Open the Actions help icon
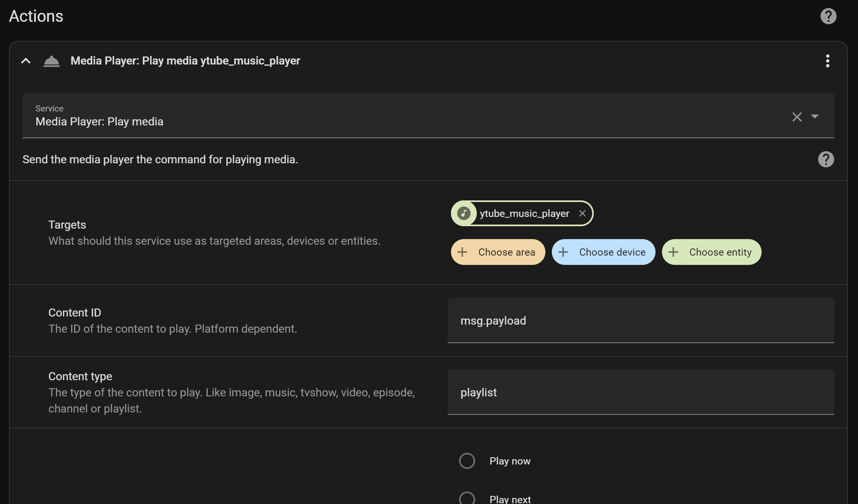 tap(828, 17)
